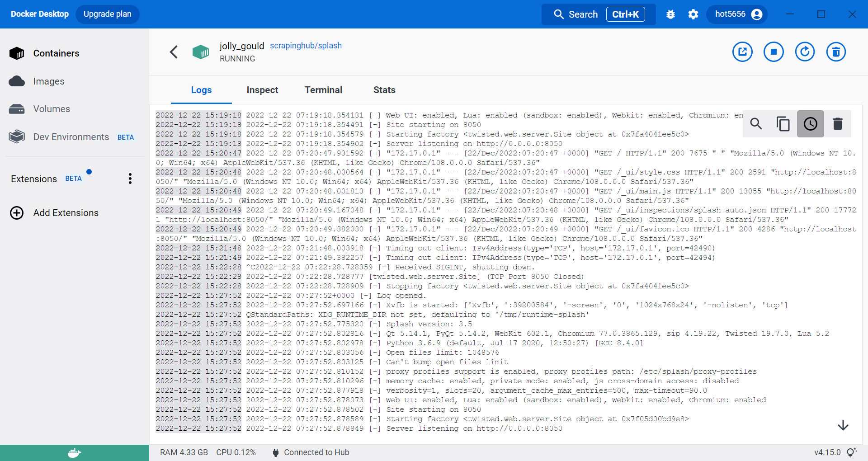Open the troubleshoot bug icon
Viewport: 868px width, 461px height.
(670, 14)
